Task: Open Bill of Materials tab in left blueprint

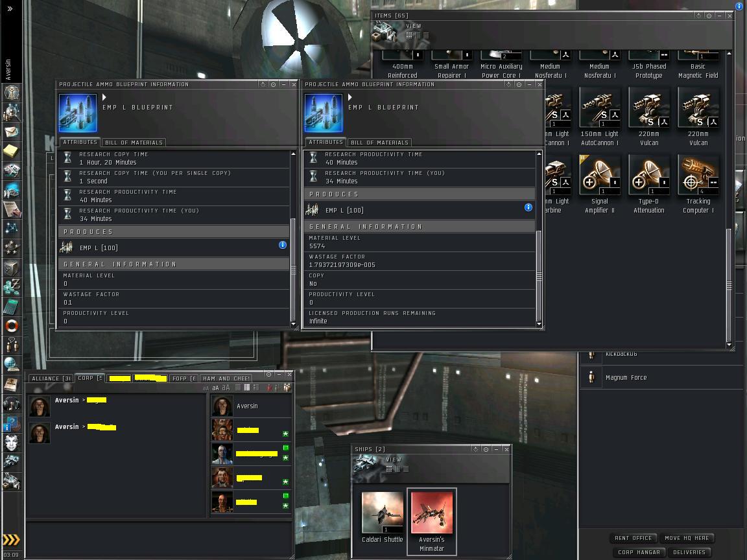Action: 134,143
